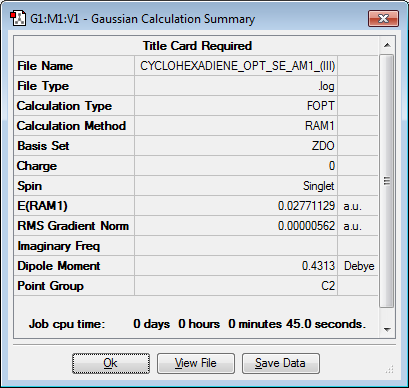Open the log with View File
This screenshot has width=409, height=388.
pyautogui.click(x=196, y=363)
